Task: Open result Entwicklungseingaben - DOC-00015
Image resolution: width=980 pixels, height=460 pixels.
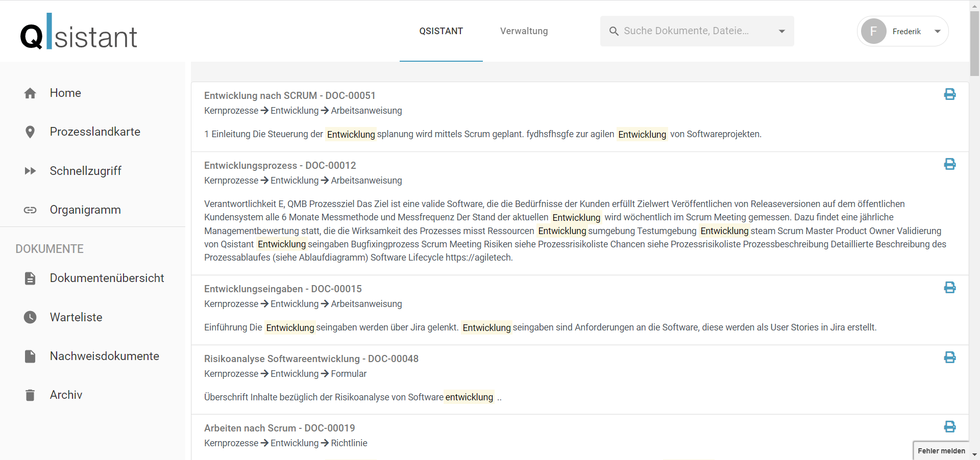Action: (x=283, y=289)
